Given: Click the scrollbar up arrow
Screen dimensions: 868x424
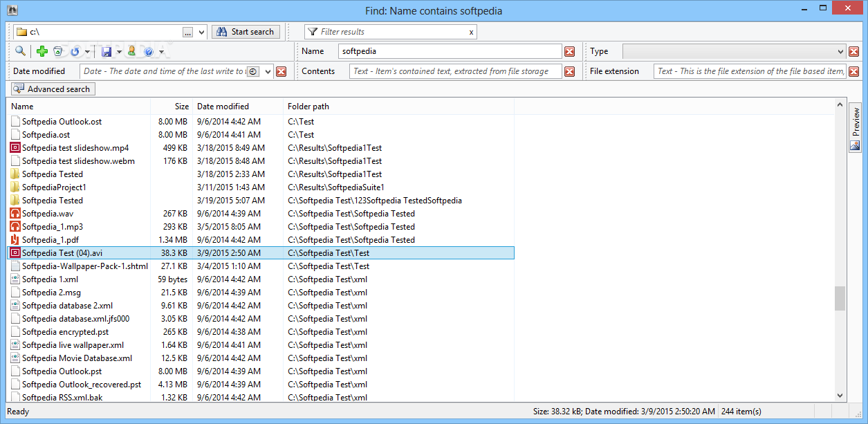Looking at the screenshot, I should tap(840, 104).
